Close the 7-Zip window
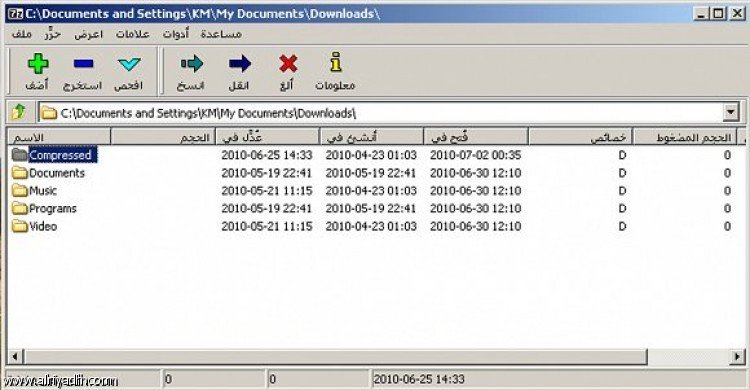The width and height of the screenshot is (750, 390). pos(738,13)
